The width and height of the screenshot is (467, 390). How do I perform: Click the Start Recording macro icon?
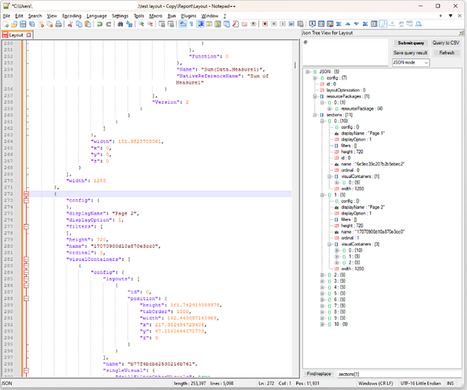click(x=265, y=24)
